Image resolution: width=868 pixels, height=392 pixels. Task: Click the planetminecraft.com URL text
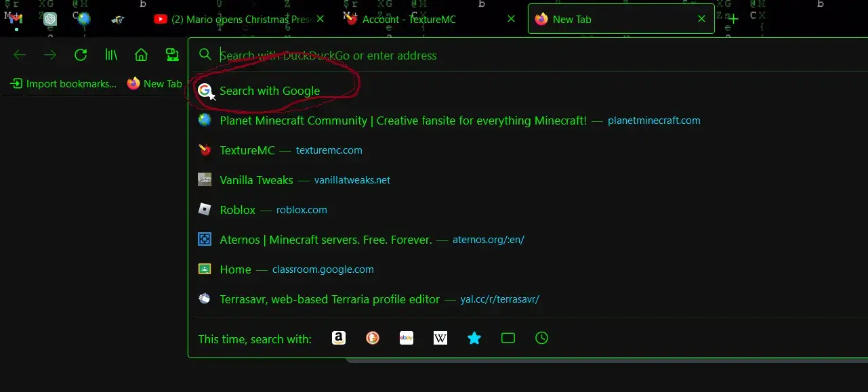click(x=654, y=121)
